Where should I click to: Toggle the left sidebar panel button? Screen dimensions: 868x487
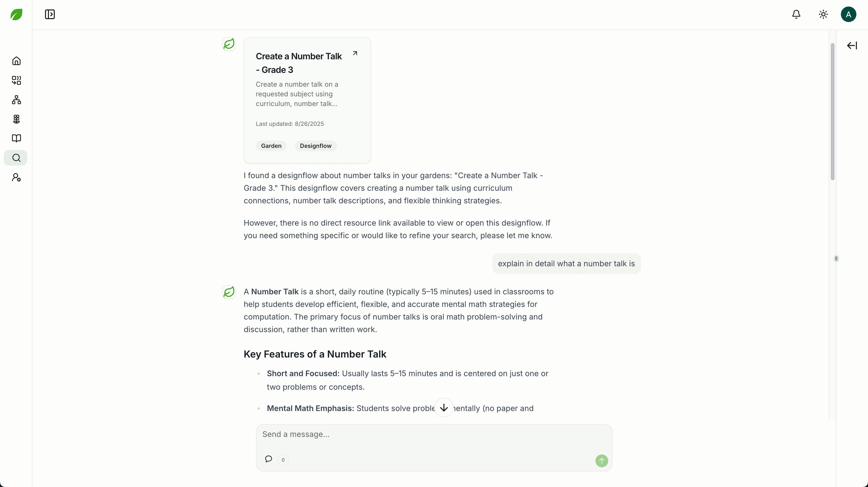[50, 15]
